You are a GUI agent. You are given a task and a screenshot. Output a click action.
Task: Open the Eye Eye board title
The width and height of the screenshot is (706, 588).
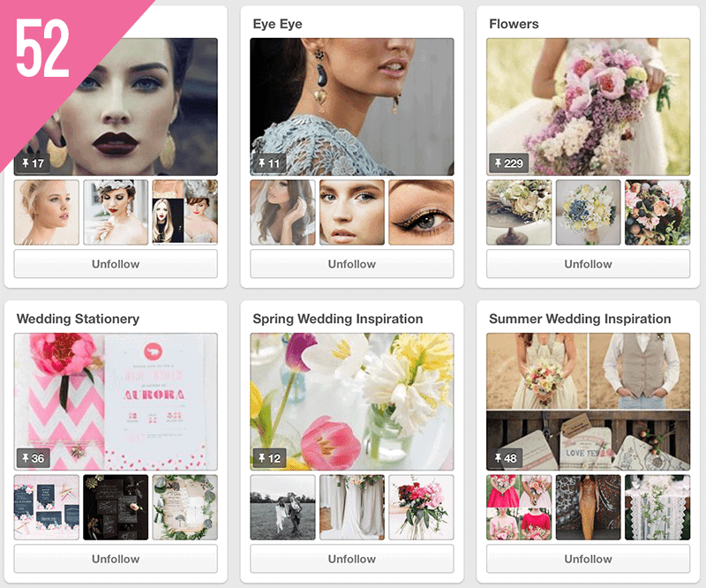tap(277, 24)
